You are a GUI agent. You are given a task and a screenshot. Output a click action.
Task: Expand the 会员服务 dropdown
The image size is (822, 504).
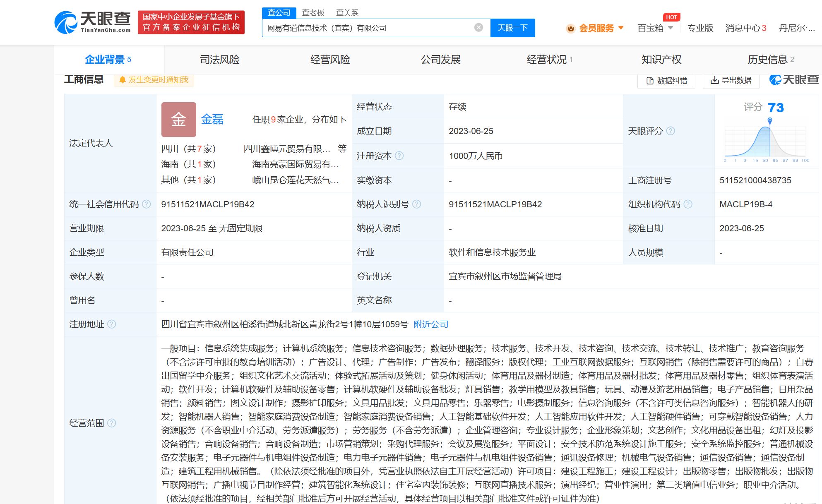click(x=621, y=28)
